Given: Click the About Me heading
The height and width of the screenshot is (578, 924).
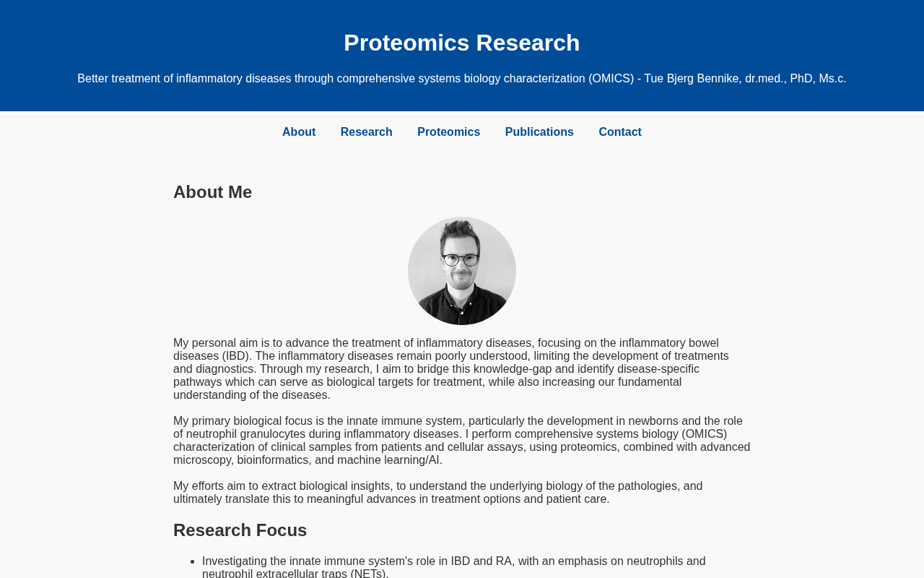Looking at the screenshot, I should (x=213, y=192).
